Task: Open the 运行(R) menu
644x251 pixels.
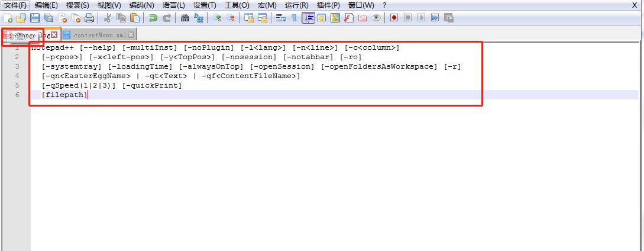Action: pos(296,5)
